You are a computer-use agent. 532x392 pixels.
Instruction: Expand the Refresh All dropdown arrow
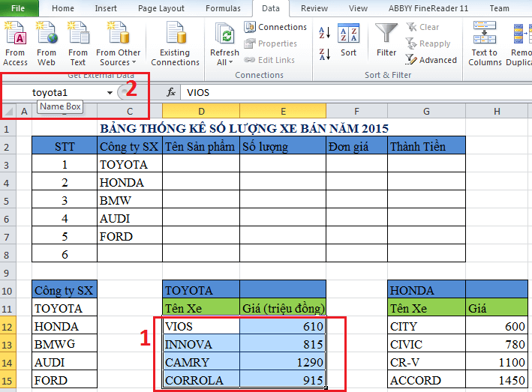point(230,62)
